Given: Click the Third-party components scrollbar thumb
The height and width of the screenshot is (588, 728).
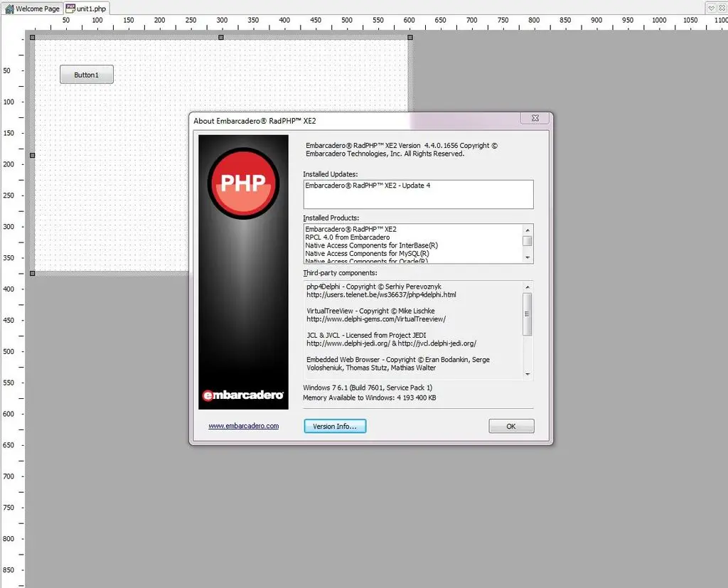Looking at the screenshot, I should point(528,314).
